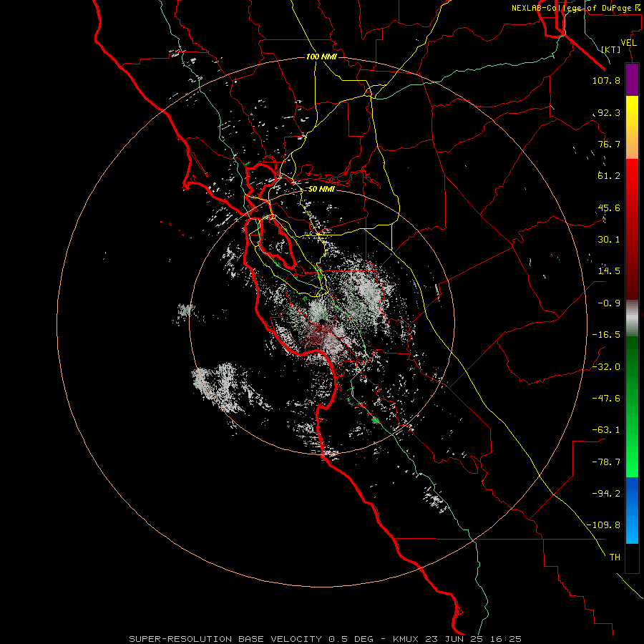Click the -32.0 legend value
Screen dimensions: 644x644
pyautogui.click(x=606, y=367)
